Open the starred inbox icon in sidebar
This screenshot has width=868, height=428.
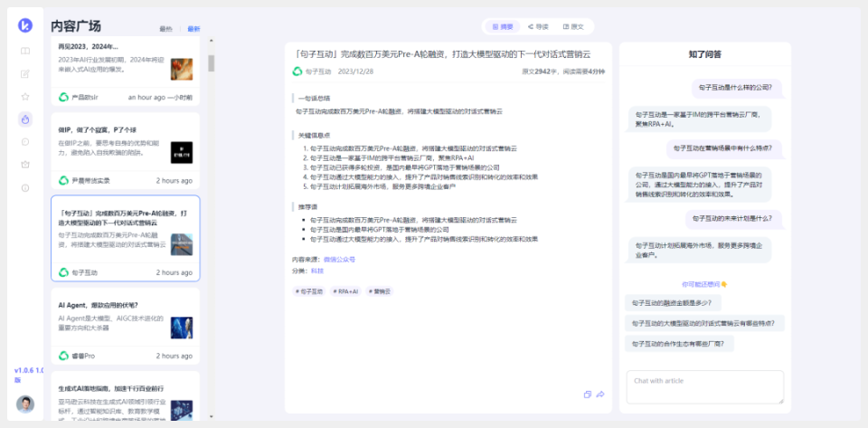(x=25, y=165)
